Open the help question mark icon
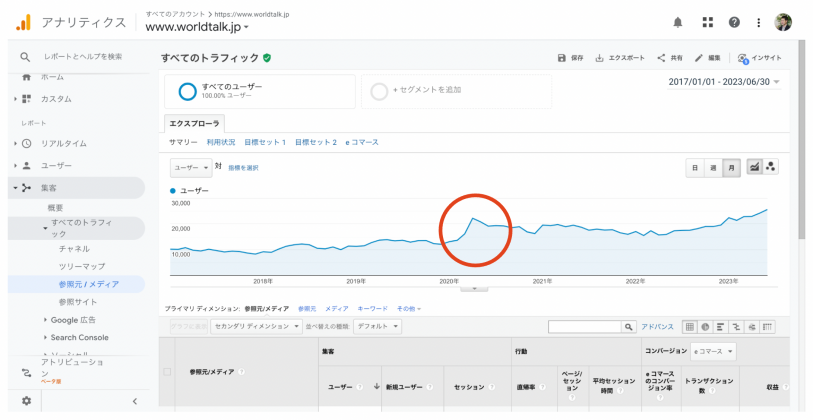 pos(734,22)
